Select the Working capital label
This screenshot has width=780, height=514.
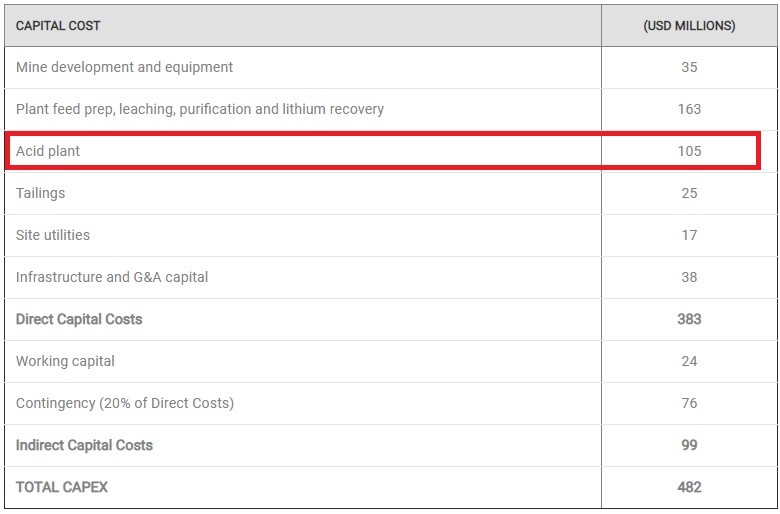point(65,361)
